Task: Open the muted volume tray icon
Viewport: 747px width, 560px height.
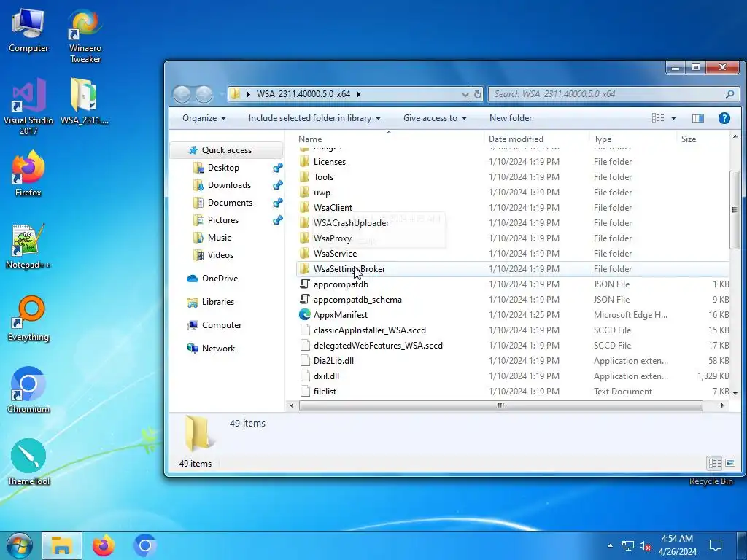Action: coord(646,545)
